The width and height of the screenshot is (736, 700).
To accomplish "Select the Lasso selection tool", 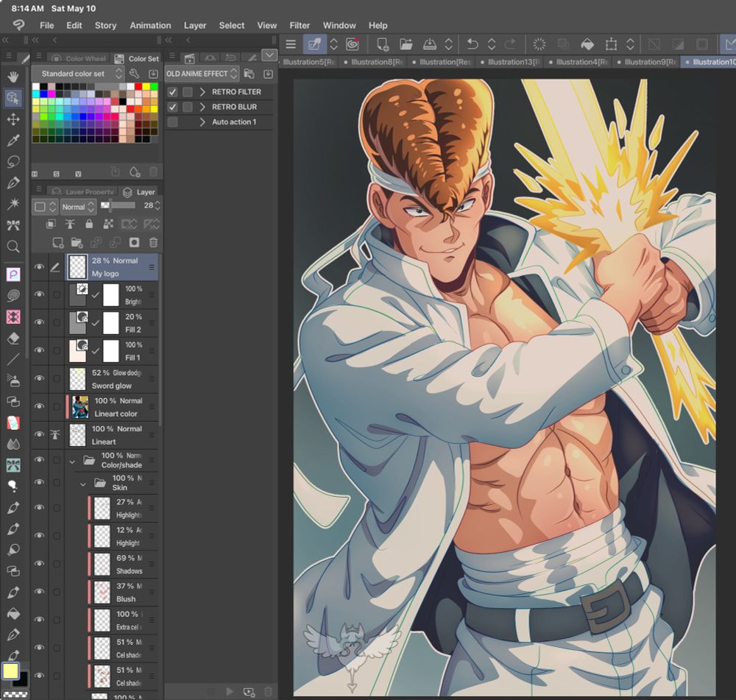I will coord(13,161).
